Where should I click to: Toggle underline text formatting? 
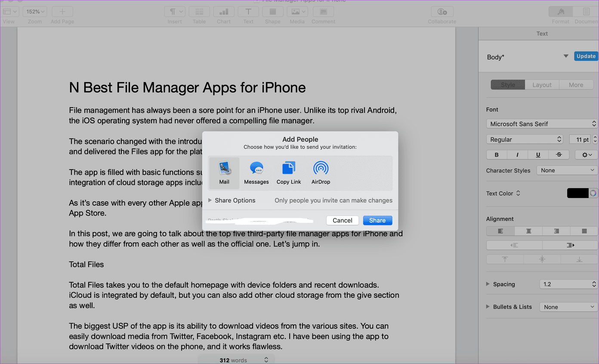tap(538, 155)
